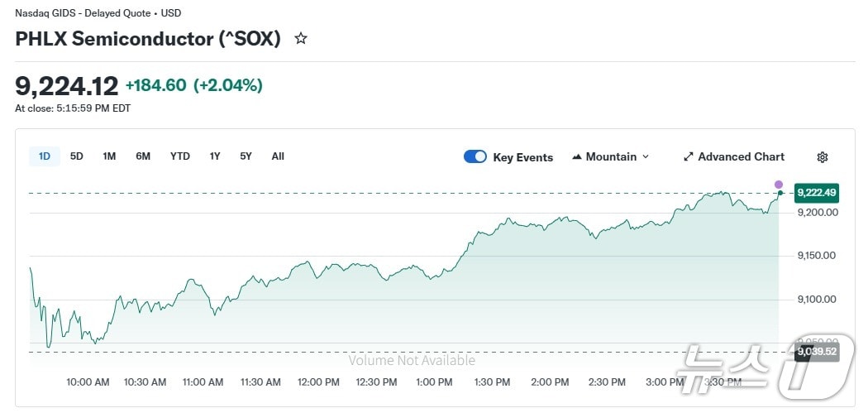Switch to the 5D time range

77,156
